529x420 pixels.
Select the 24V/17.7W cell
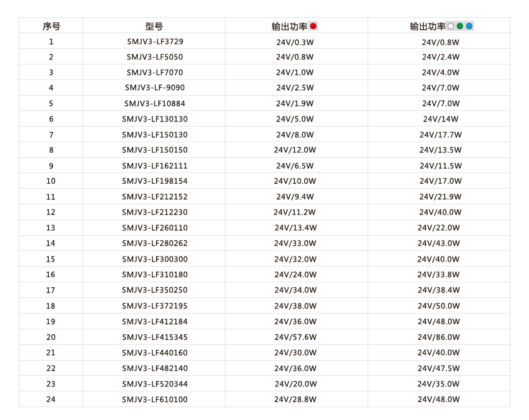click(x=440, y=134)
